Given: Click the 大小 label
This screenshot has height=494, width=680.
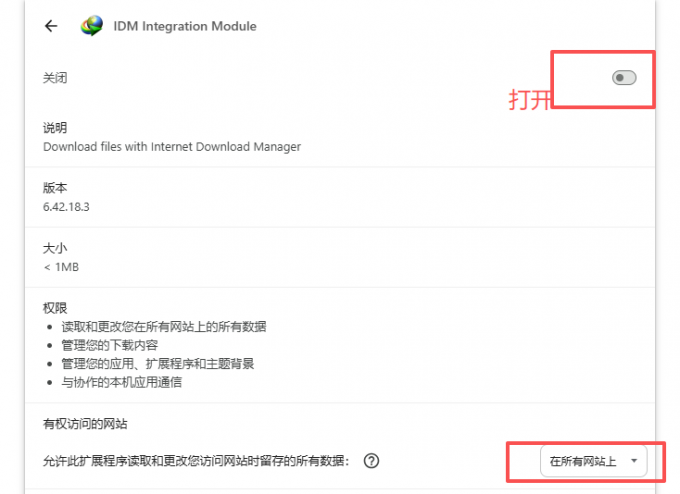Looking at the screenshot, I should click(55, 248).
